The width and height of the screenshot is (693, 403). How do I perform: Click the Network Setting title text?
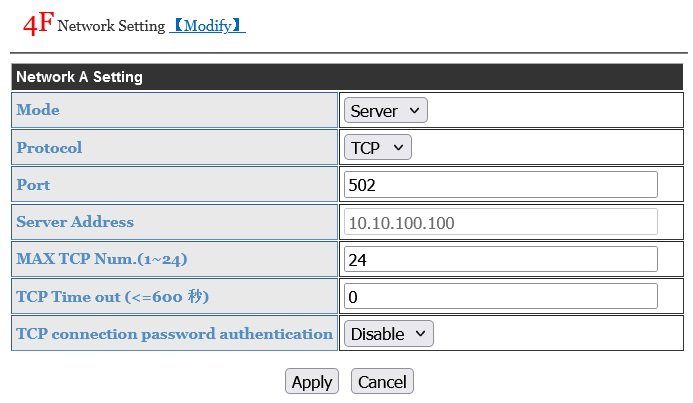tap(111, 27)
